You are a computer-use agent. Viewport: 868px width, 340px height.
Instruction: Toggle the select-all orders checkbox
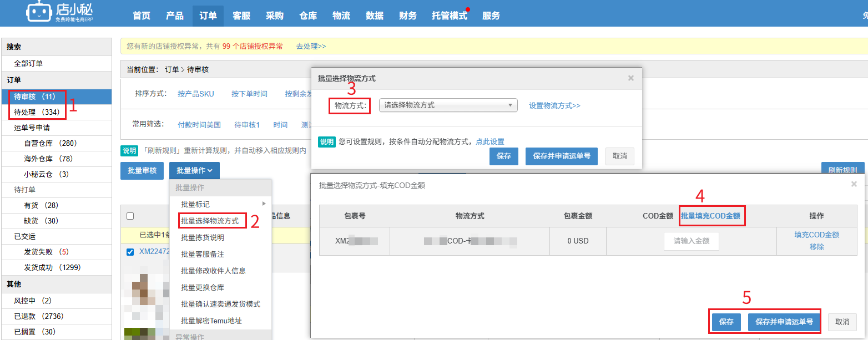[130, 216]
